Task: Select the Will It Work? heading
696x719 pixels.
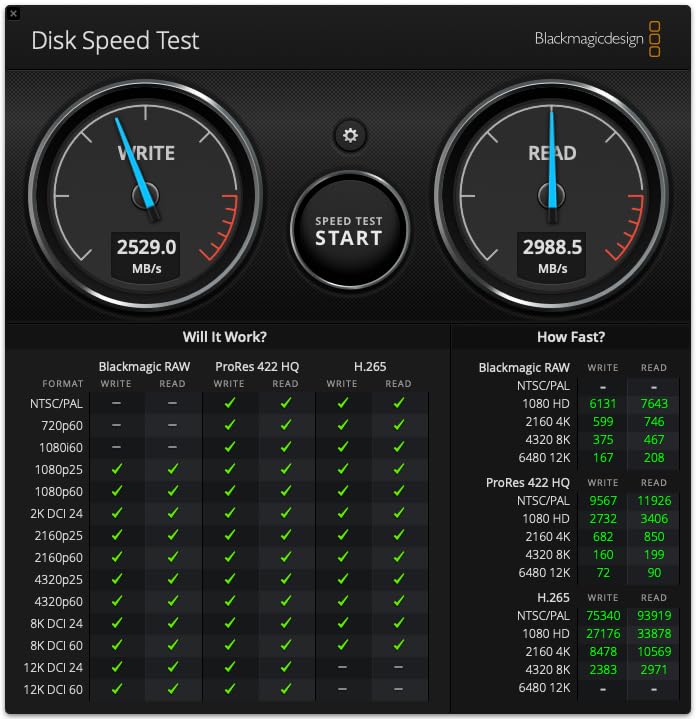Action: click(x=225, y=337)
